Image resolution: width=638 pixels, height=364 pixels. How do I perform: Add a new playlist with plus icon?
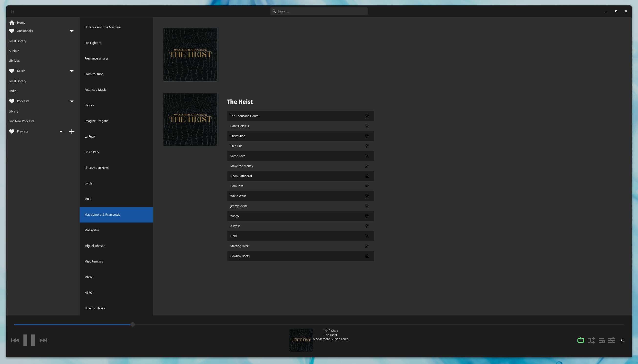72,131
